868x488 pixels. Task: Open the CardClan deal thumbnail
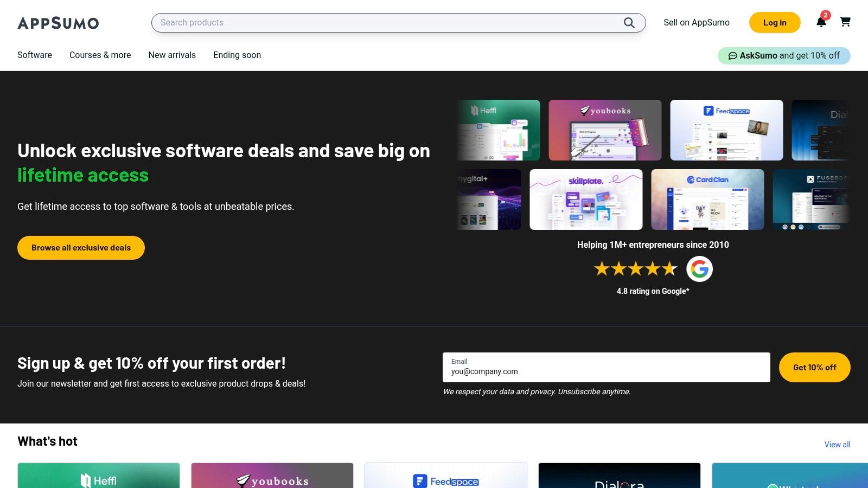tap(707, 200)
